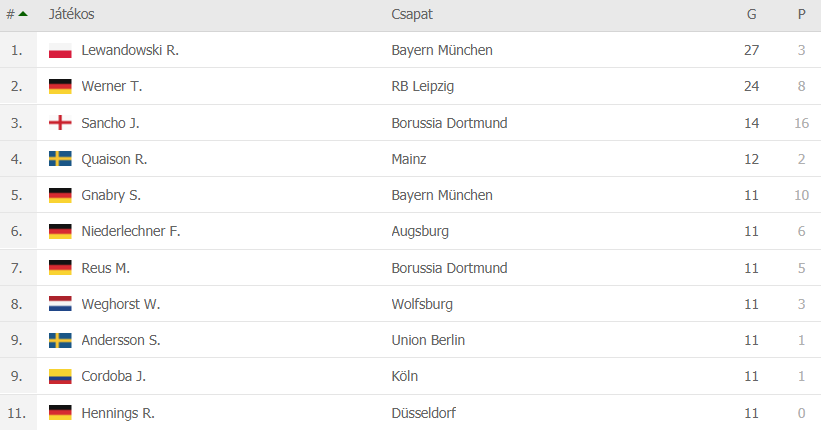
Task: Click Colombia flag beside Cordoba J.
Action: (x=60, y=376)
